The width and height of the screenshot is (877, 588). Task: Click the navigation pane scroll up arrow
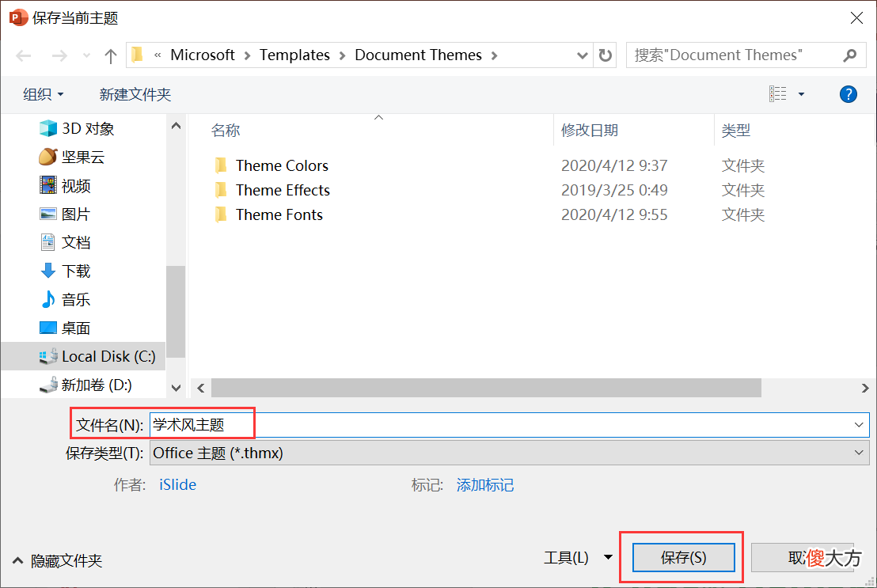pos(177,126)
